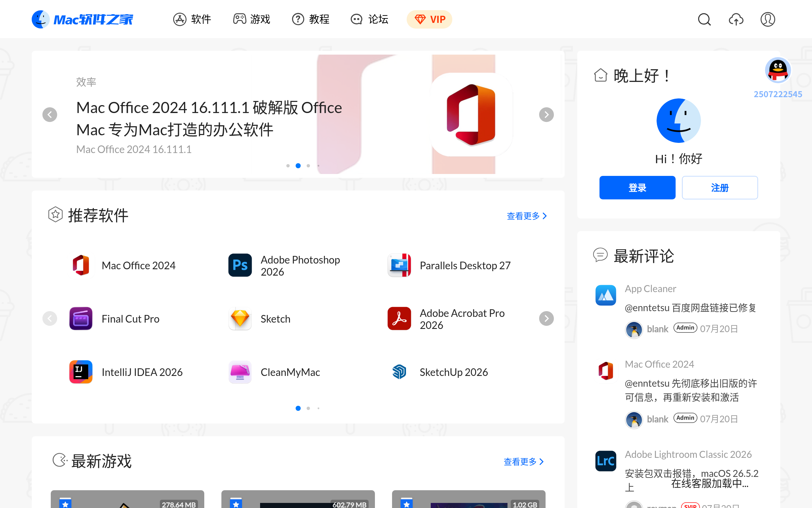Image resolution: width=812 pixels, height=508 pixels.
Task: Click the SketchUp 2026 icon
Action: click(x=399, y=372)
